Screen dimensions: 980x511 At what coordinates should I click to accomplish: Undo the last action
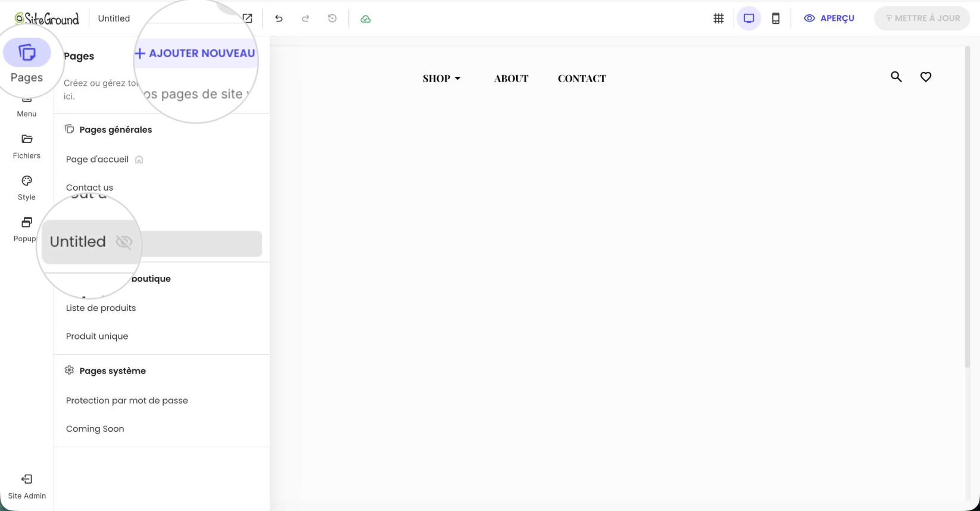(279, 18)
